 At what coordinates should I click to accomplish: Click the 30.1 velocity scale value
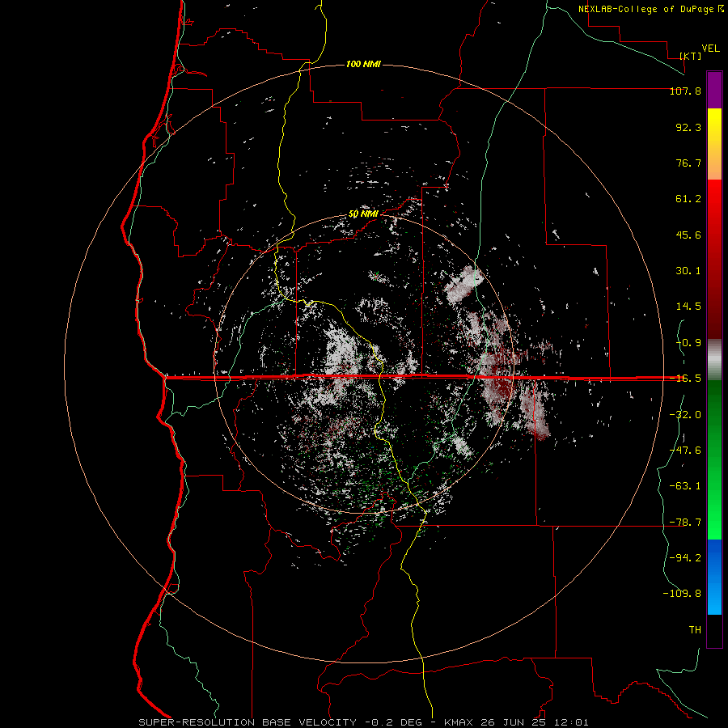tap(688, 271)
